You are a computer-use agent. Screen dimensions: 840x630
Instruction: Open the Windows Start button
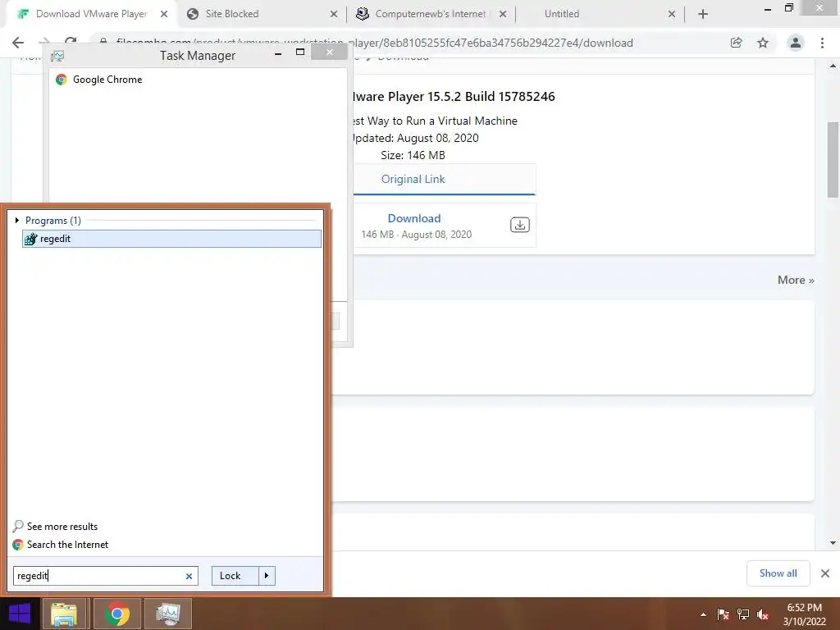coord(20,614)
